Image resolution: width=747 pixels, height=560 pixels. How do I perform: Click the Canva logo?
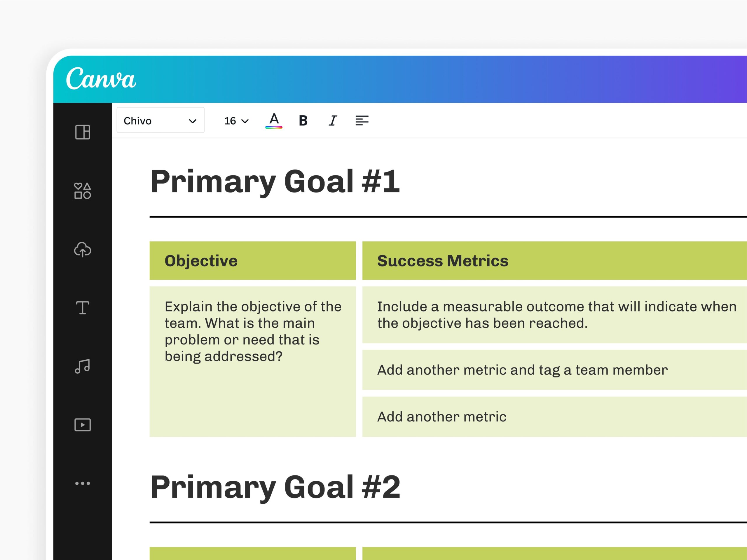pyautogui.click(x=101, y=79)
